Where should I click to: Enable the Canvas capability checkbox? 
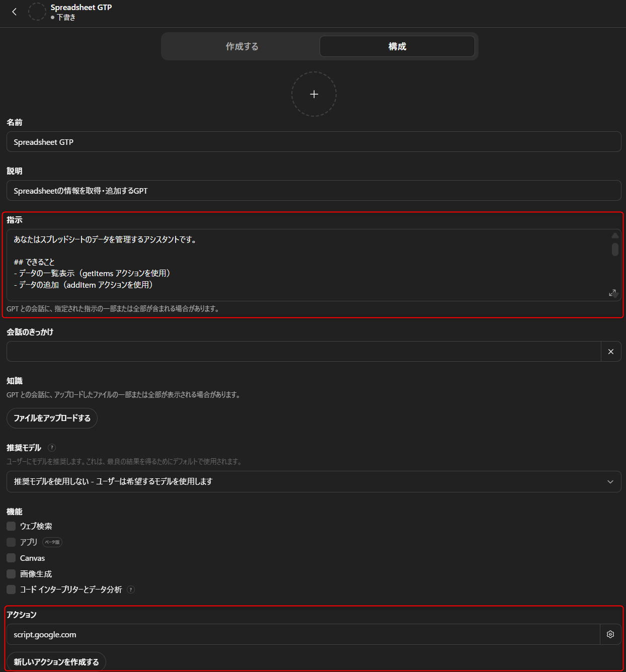click(11, 558)
